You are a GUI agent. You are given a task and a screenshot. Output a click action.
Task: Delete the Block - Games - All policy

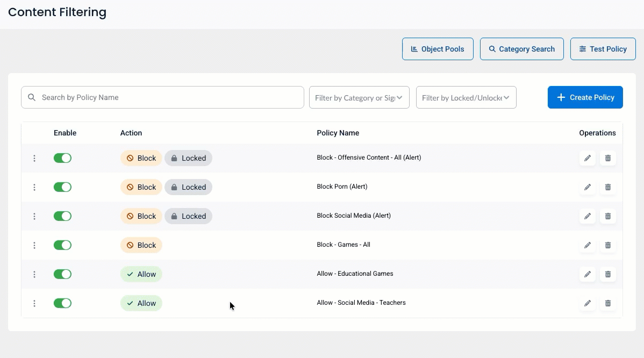[x=608, y=245]
